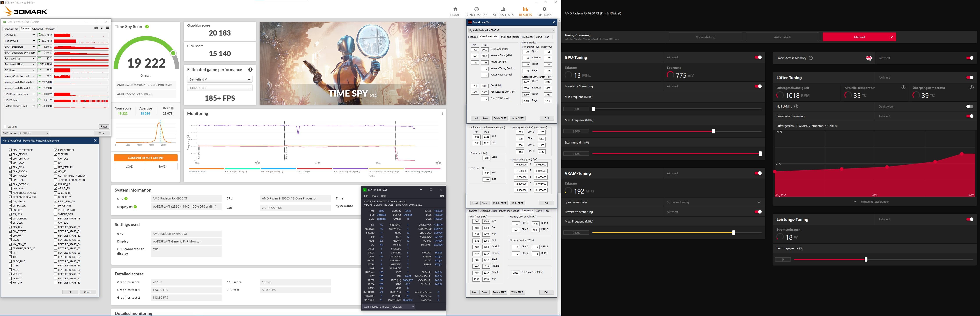The image size is (980, 316).
Task: Click the Leistungsgrenze power limit slider handle
Action: tap(866, 259)
